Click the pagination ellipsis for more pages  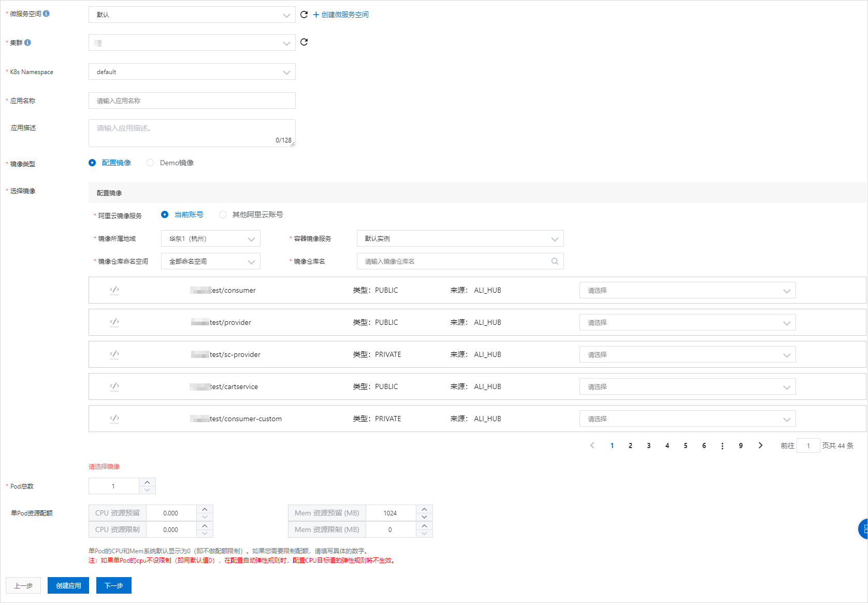(722, 446)
